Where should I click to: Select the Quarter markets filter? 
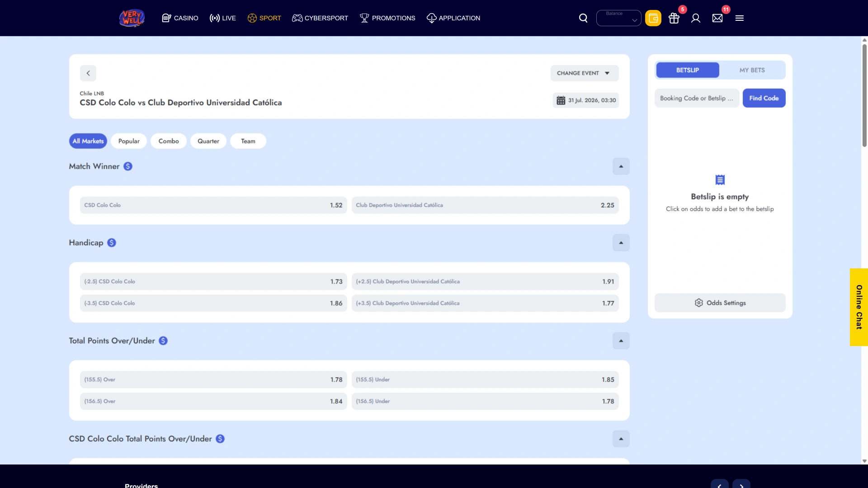click(x=208, y=141)
